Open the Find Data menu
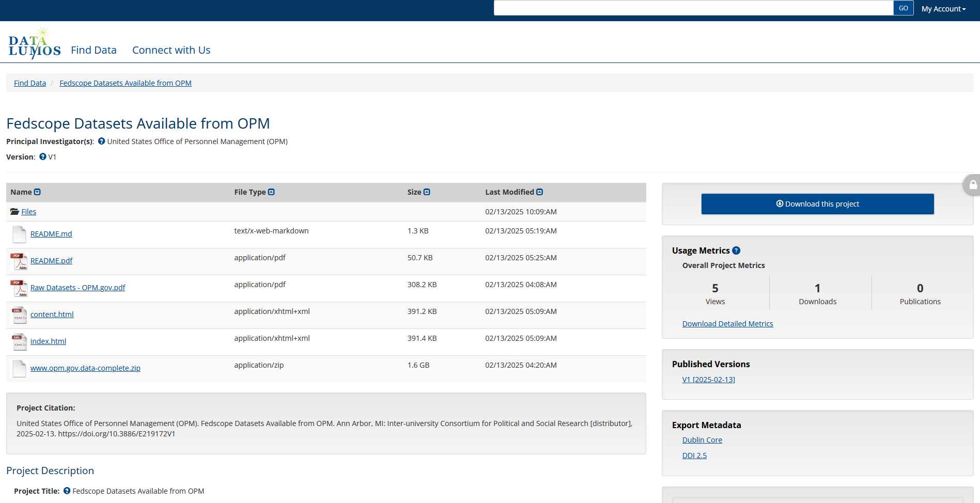This screenshot has height=503, width=980. [94, 50]
